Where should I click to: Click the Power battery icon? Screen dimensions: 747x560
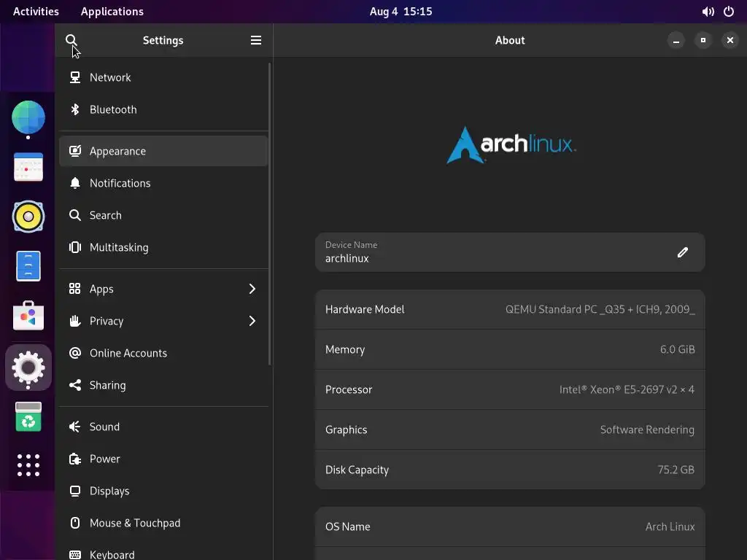(x=75, y=459)
